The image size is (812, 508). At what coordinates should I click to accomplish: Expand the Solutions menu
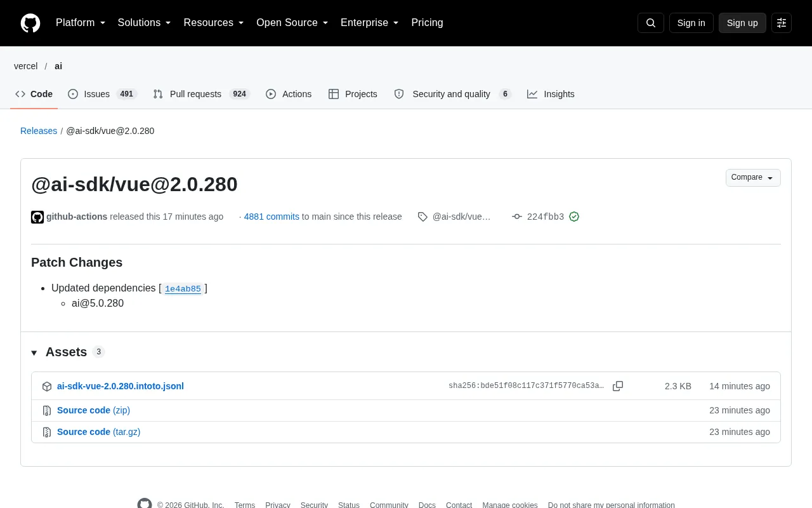pos(145,23)
